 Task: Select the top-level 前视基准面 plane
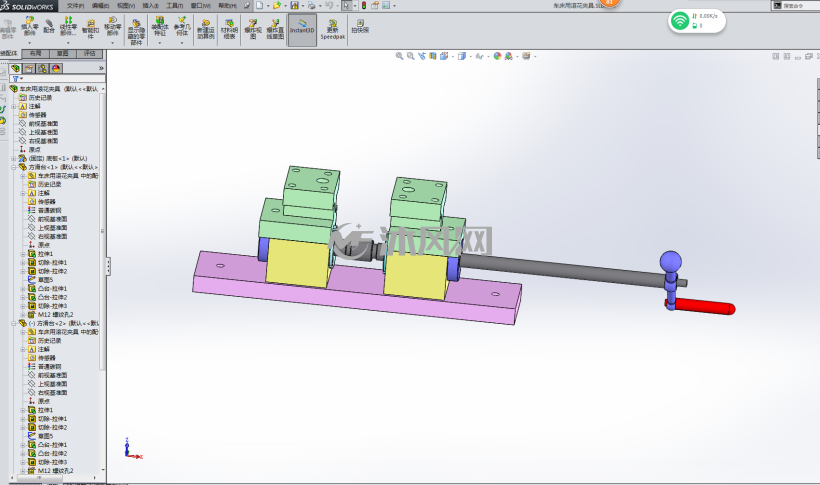click(43, 124)
